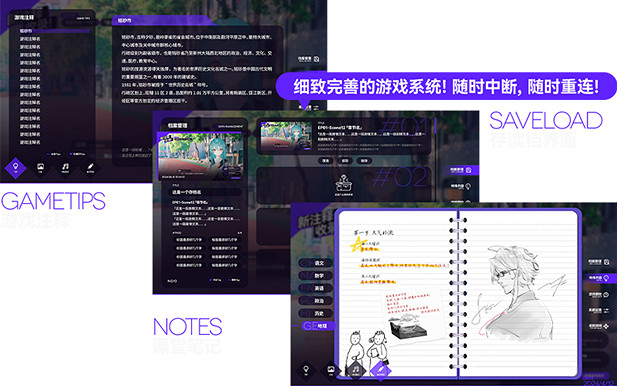This screenshot has width=617, height=386.
Task: Switch to the 语文 subject tab
Action: pyautogui.click(x=316, y=263)
